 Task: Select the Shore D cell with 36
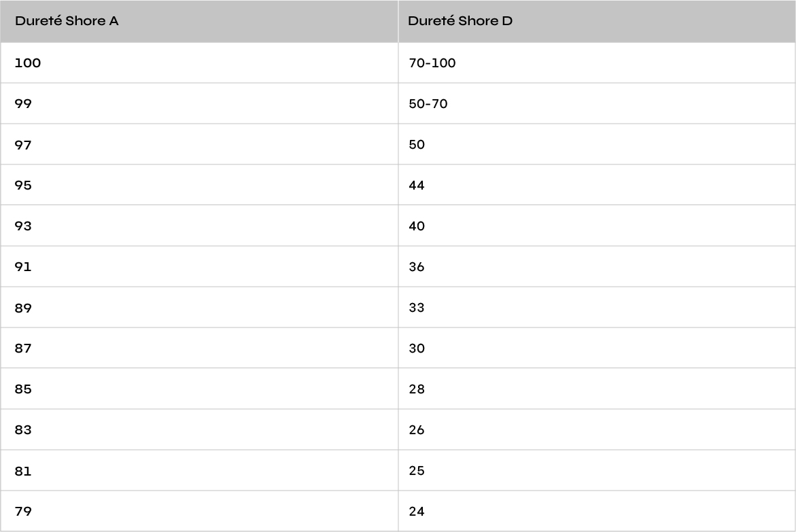(597, 266)
